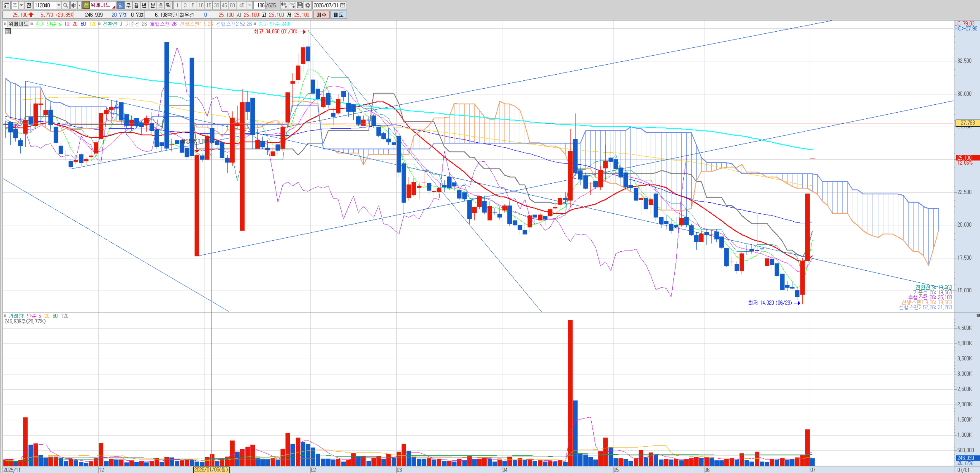Click the candle count field showing 186
Image resolution: width=980 pixels, height=473 pixels.
260,5
